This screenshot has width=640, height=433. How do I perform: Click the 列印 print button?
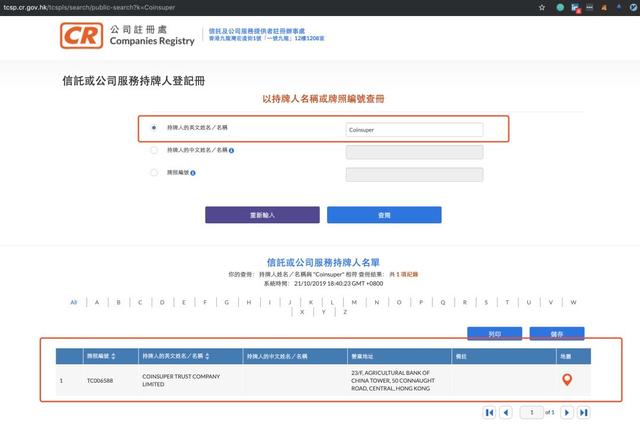click(x=494, y=334)
